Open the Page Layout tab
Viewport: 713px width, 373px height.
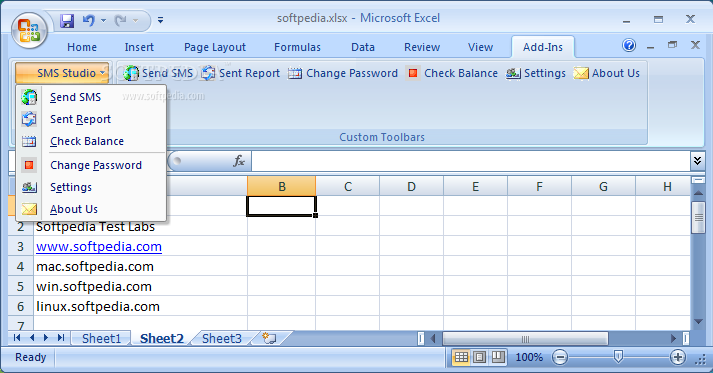215,47
